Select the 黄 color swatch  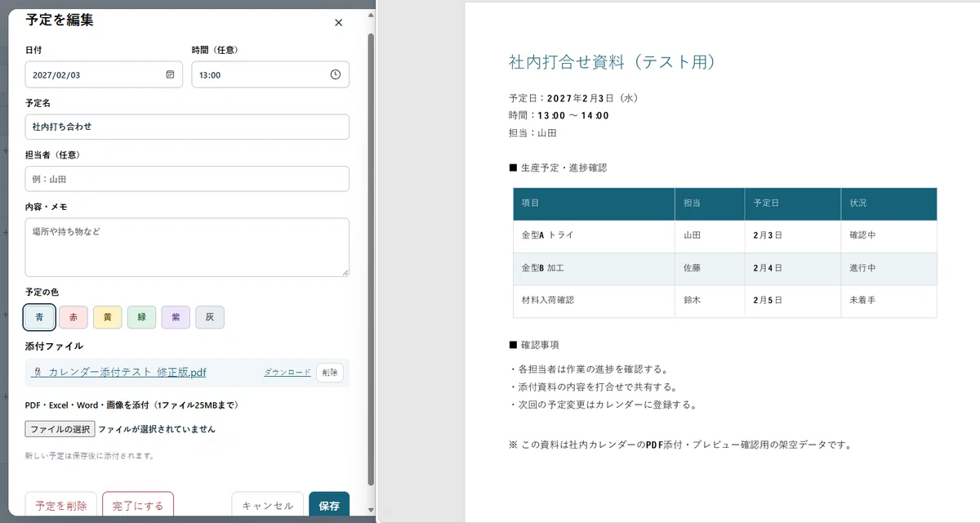(x=108, y=317)
